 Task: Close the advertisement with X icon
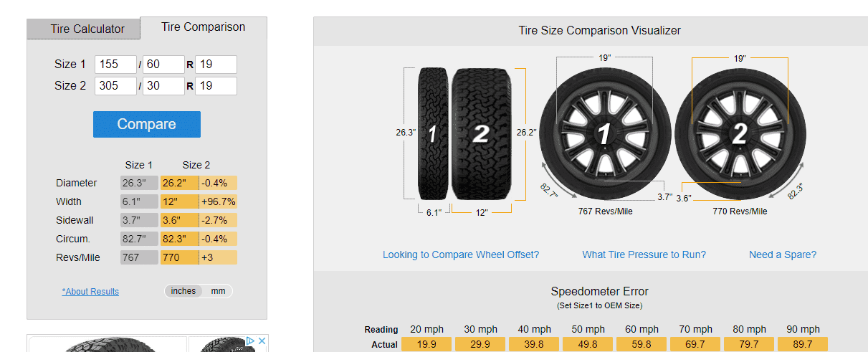coord(262,341)
